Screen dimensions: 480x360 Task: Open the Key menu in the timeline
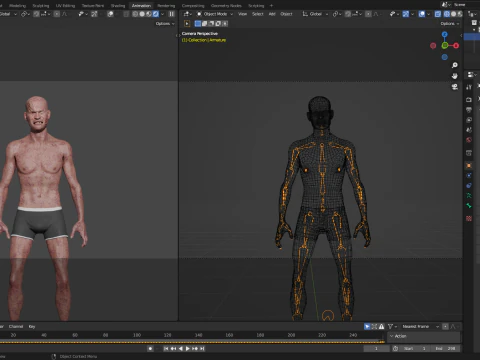tap(32, 327)
